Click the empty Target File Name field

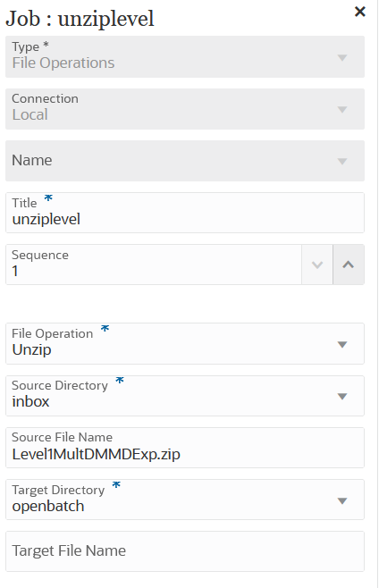(185, 551)
